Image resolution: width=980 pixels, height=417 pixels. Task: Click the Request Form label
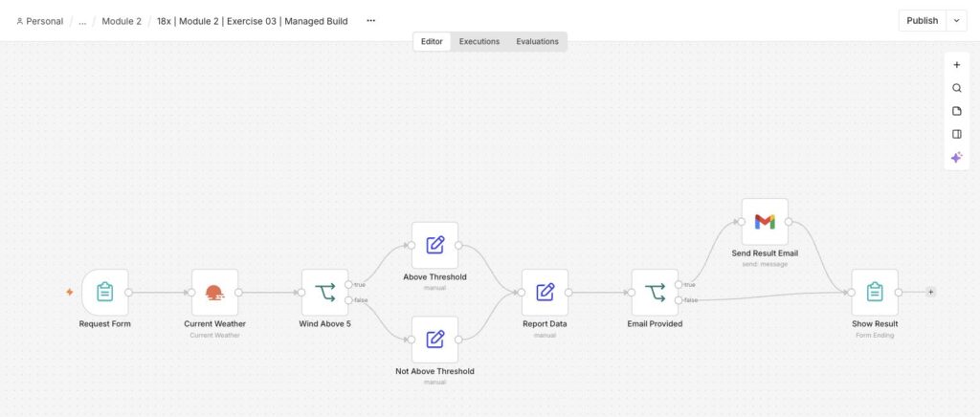pos(105,324)
